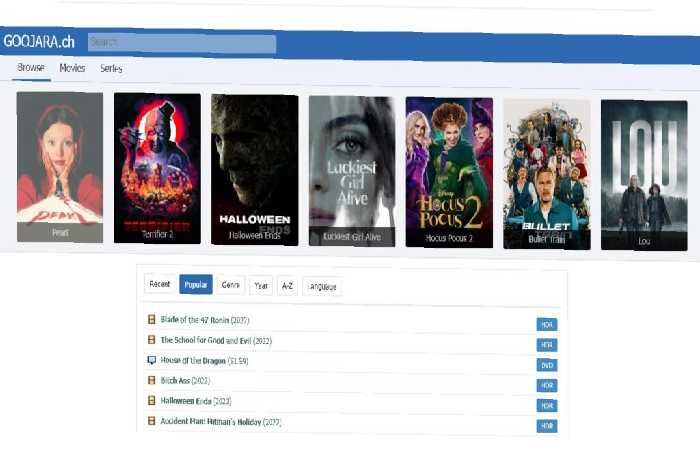Click the HDR badge on The School for Good and Evil row
700x450 pixels.
547,345
